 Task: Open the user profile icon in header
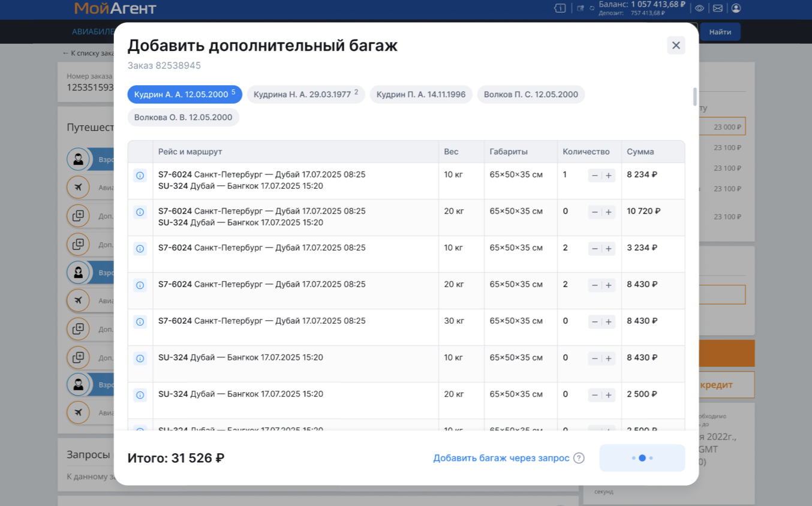pos(736,8)
